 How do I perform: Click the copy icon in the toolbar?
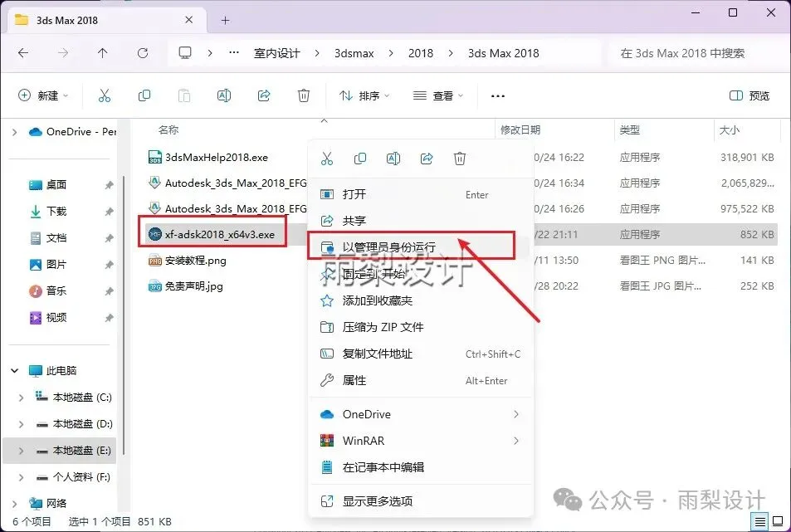click(144, 95)
